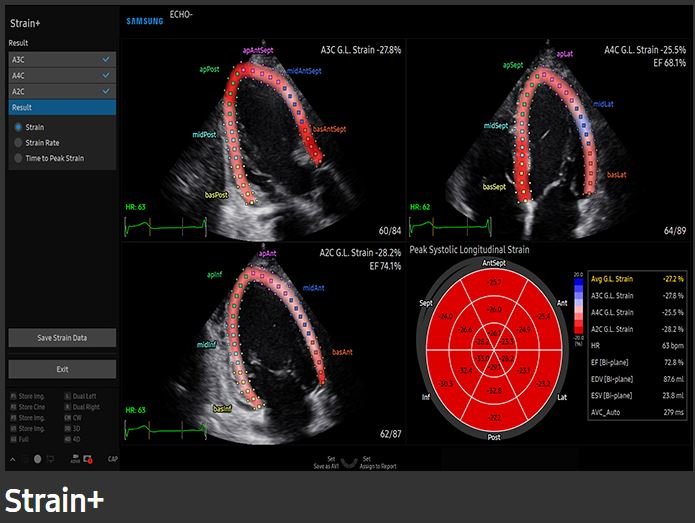
Task: Open the A2C result row
Action: point(62,91)
